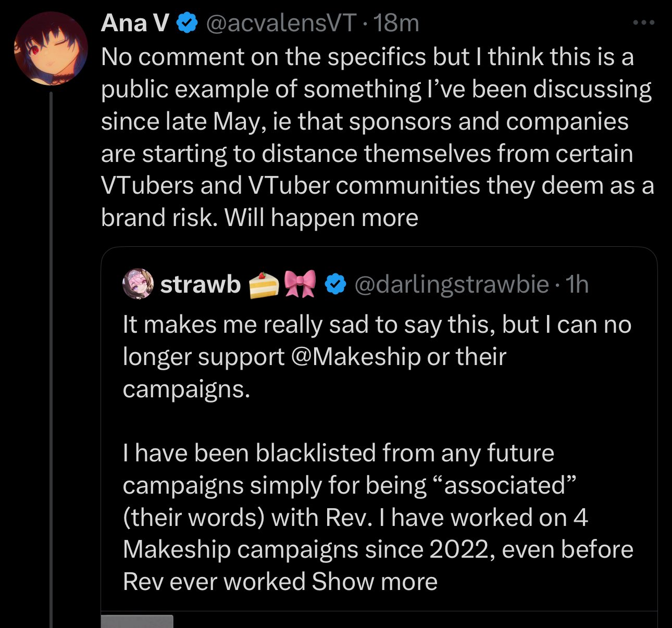Click the verified badge next to strawb
Viewport: 672px width, 628px height.
[336, 284]
